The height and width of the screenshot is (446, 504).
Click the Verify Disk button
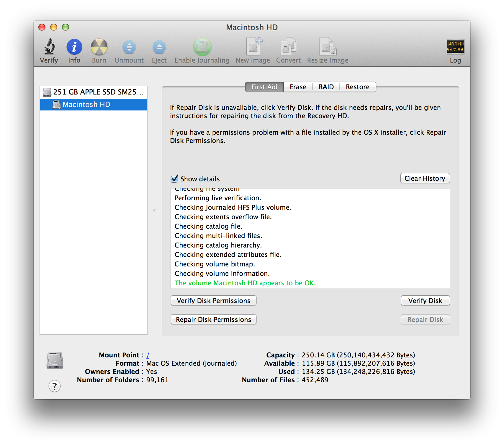[x=425, y=301]
